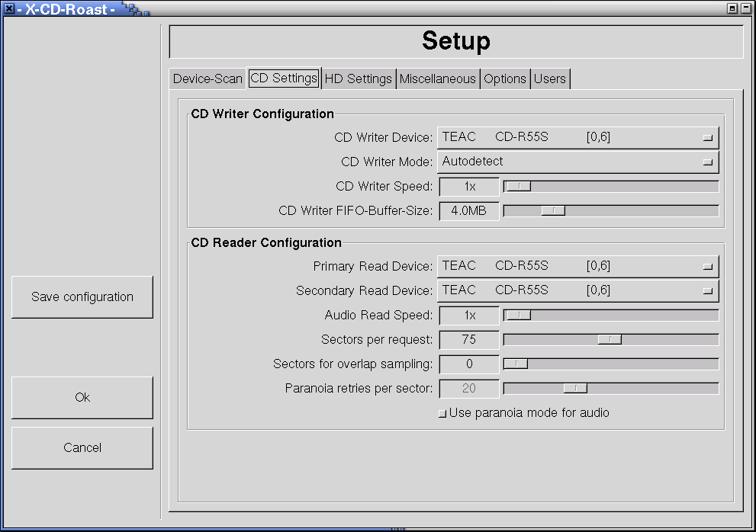
Task: Expand the CD Writer Mode dropdown
Action: (x=577, y=162)
